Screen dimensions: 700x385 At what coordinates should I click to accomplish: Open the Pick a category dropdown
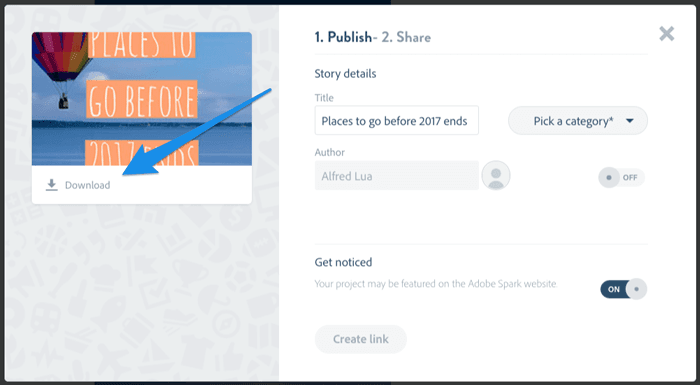click(x=578, y=121)
